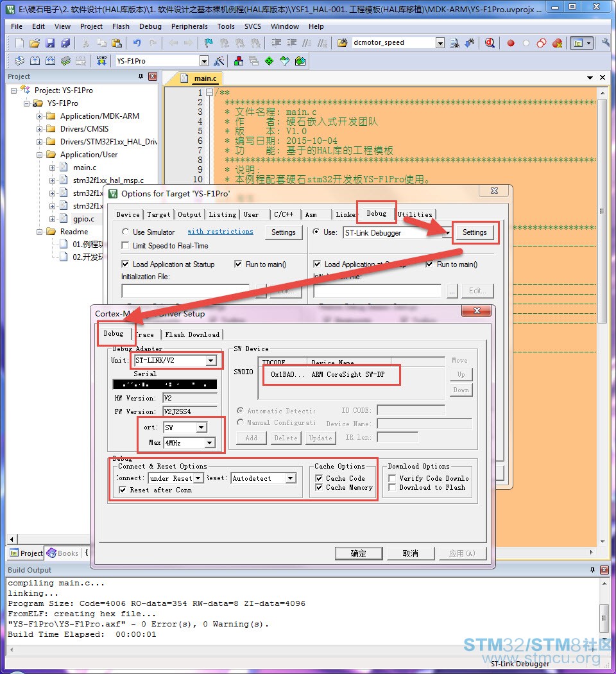
Task: Click the Redo icon
Action: click(x=153, y=42)
